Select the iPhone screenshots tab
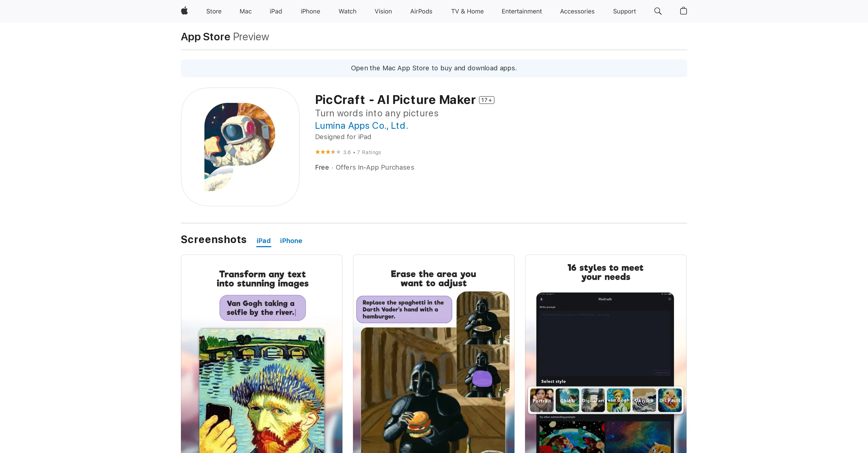 pos(291,241)
